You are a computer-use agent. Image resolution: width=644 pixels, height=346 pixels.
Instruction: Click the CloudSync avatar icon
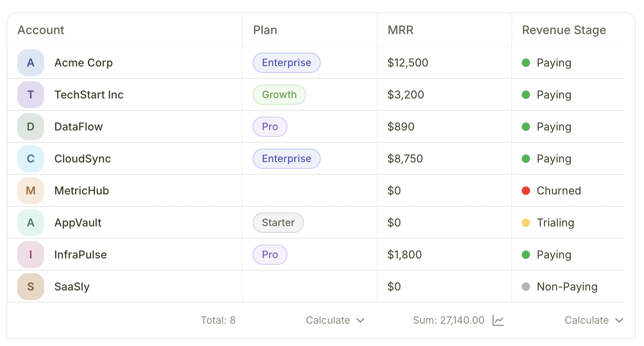30,158
